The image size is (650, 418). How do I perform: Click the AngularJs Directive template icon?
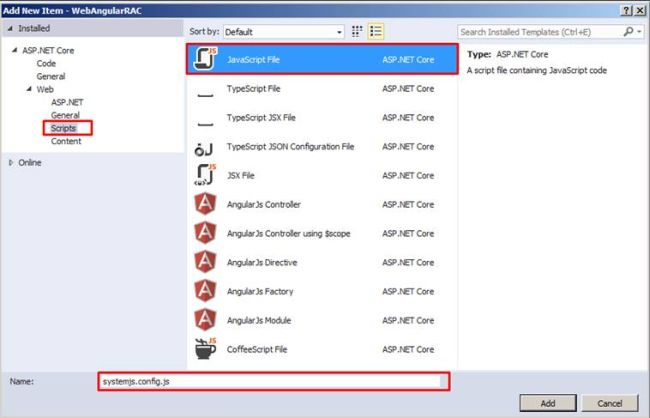[205, 262]
